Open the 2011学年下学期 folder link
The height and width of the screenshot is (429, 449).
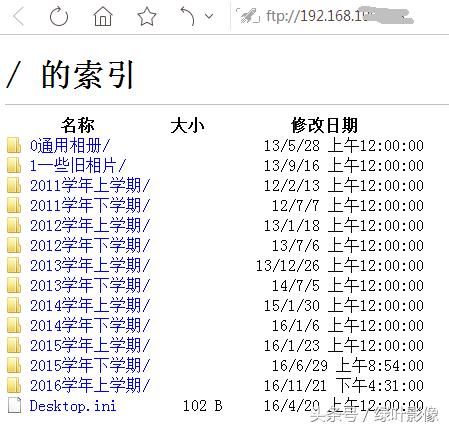point(90,206)
